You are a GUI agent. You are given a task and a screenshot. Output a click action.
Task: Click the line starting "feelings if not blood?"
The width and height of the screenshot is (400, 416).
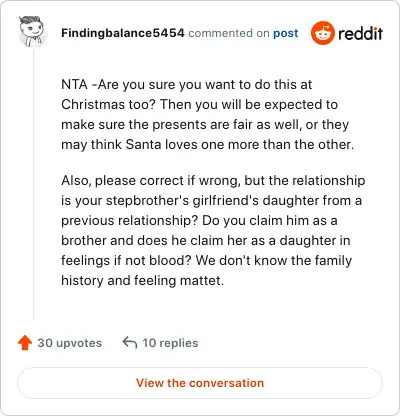click(206, 261)
